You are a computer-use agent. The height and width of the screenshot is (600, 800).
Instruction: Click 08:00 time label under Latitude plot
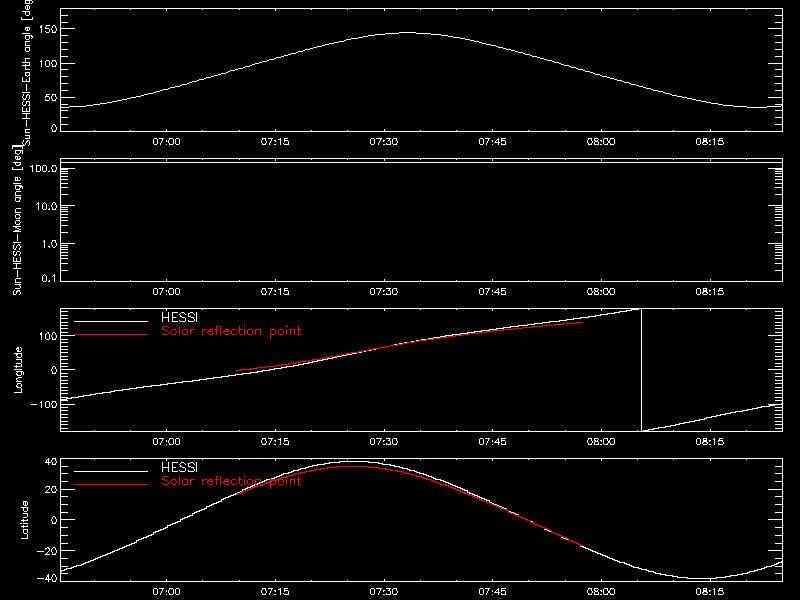click(x=601, y=592)
